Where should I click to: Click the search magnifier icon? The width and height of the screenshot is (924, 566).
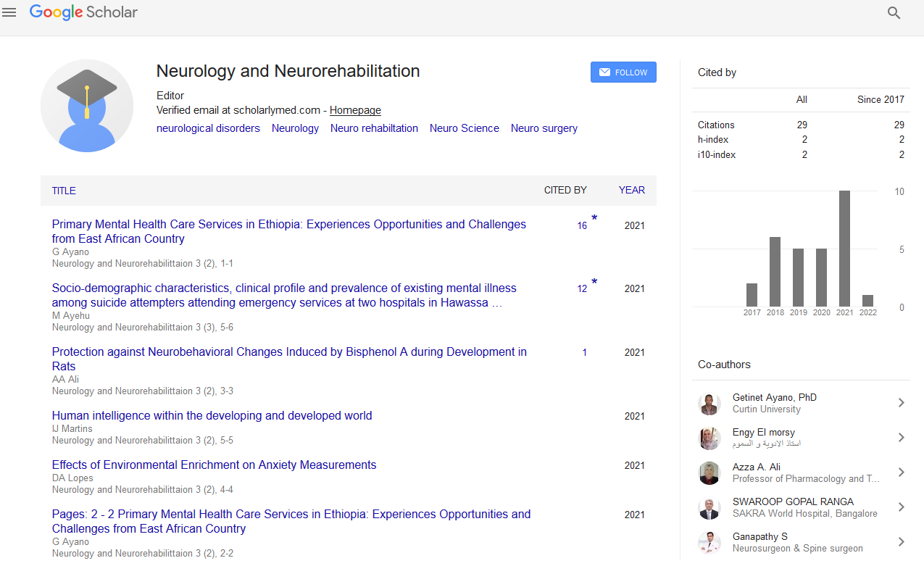[894, 13]
